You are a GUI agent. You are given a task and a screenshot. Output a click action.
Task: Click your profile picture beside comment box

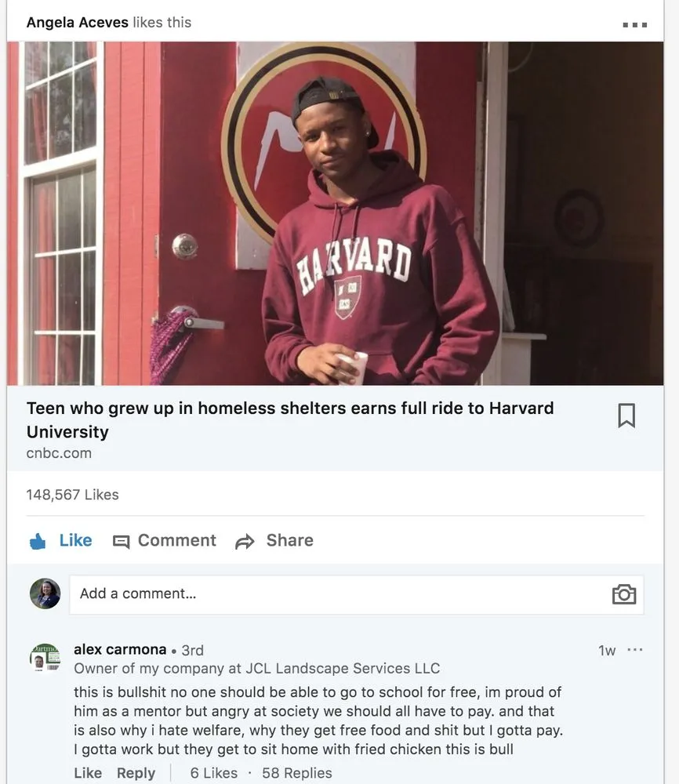point(45,593)
